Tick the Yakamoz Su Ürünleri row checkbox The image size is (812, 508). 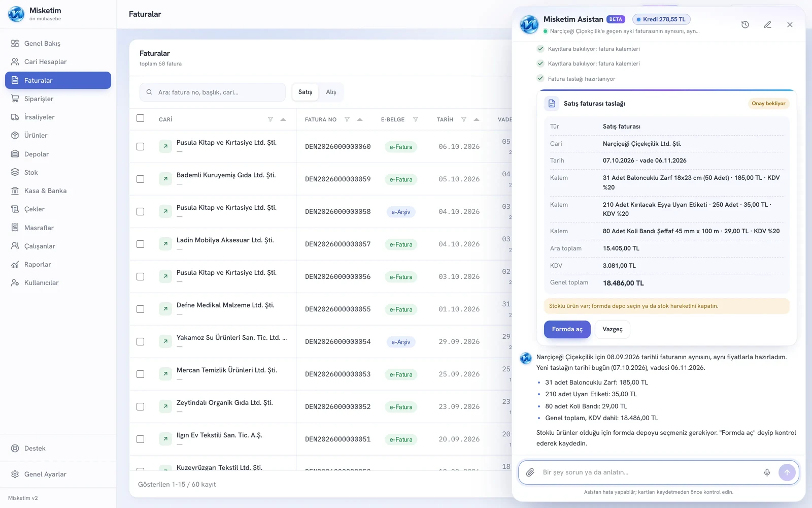(x=141, y=342)
